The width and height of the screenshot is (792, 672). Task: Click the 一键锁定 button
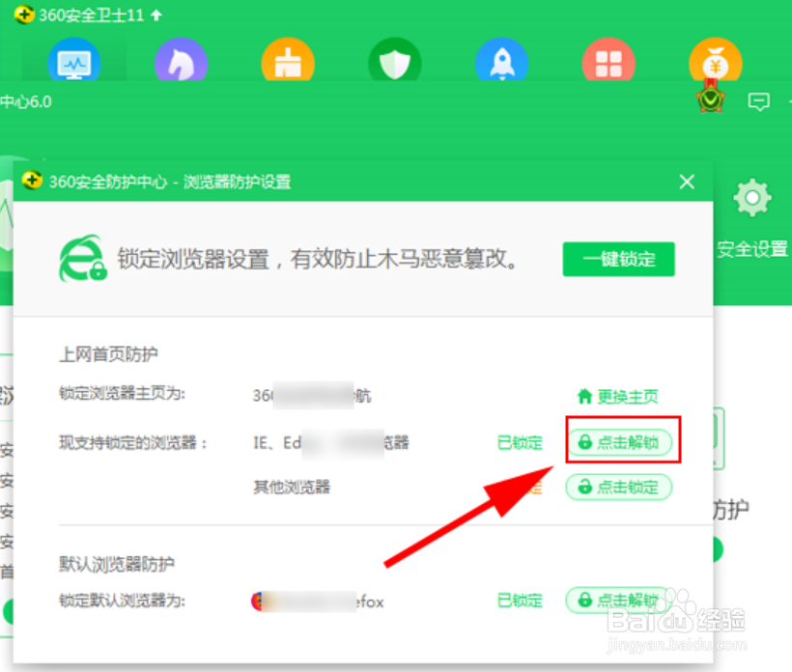(x=619, y=259)
